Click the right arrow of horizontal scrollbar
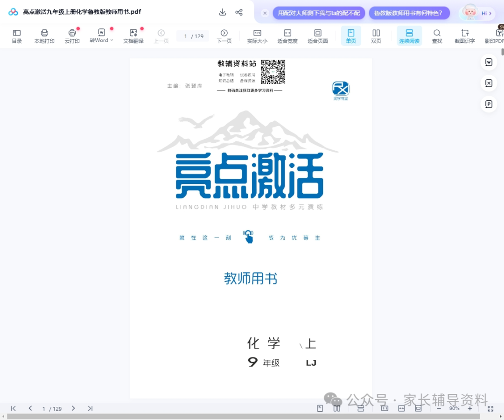 coord(500,416)
